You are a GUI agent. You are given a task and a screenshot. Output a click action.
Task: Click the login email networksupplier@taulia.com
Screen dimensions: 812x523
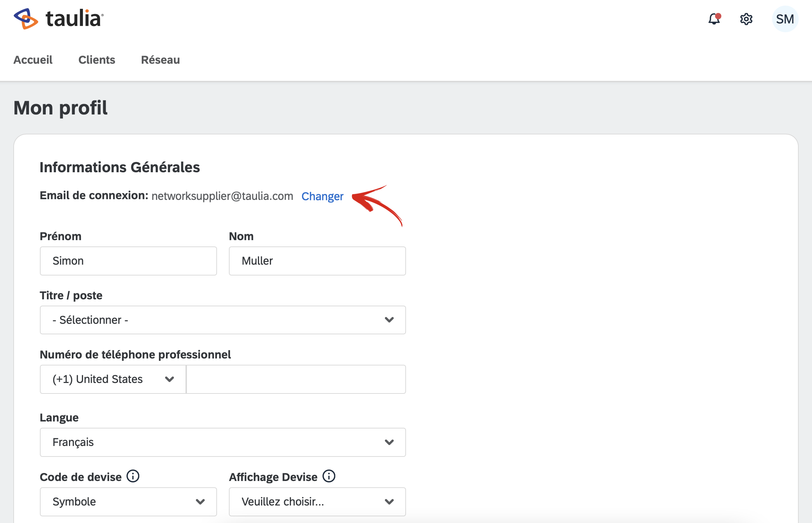pyautogui.click(x=222, y=196)
